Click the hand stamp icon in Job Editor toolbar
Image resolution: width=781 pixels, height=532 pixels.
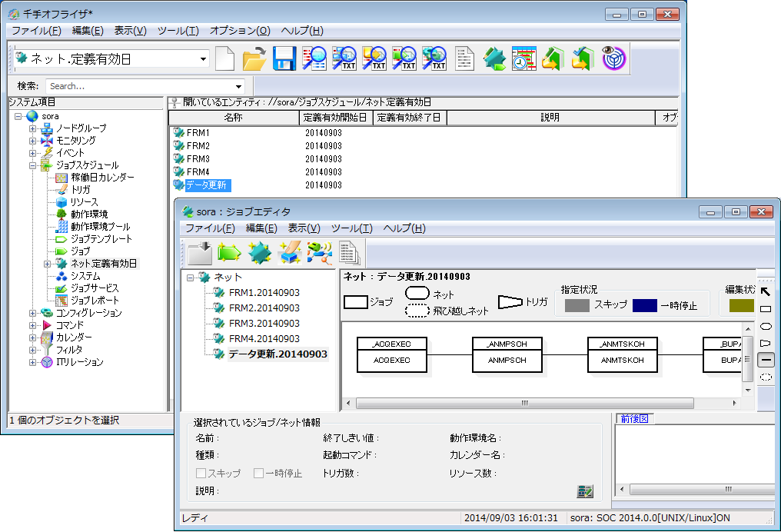[289, 253]
